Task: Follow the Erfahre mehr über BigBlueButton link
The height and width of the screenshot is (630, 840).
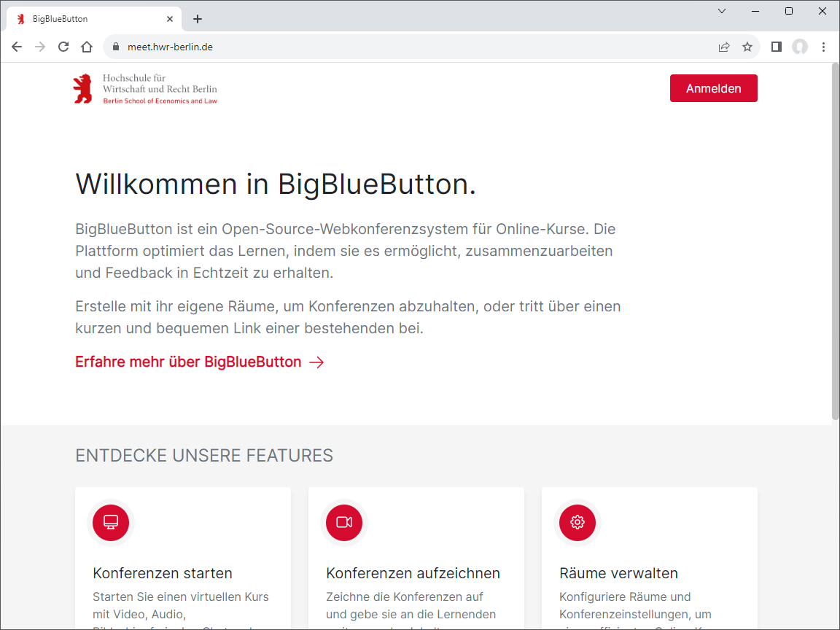Action: coord(187,362)
